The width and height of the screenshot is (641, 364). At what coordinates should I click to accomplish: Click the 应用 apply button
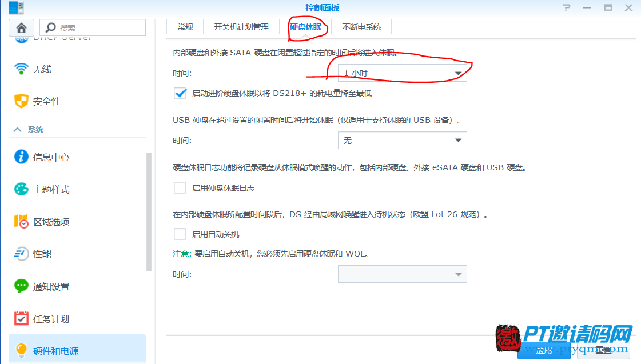pos(544,350)
